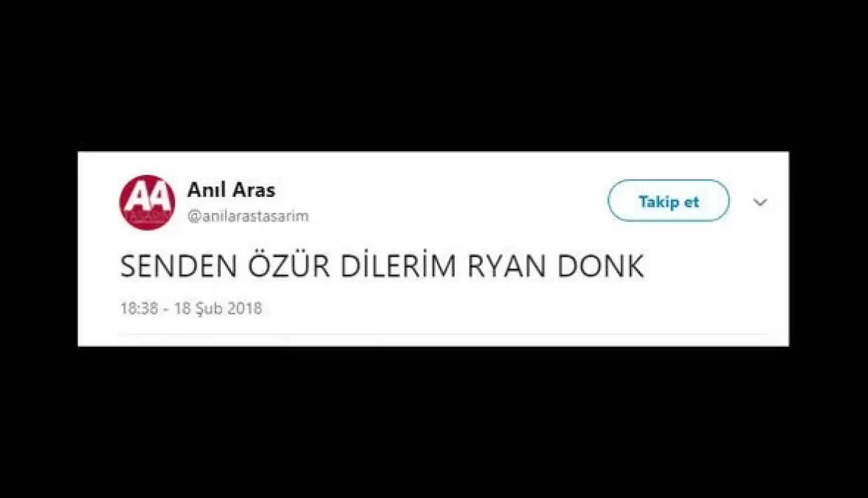Screen dimensions: 868x498
Task: Click the 18 Şub 2018 date text
Action: pyautogui.click(x=218, y=308)
